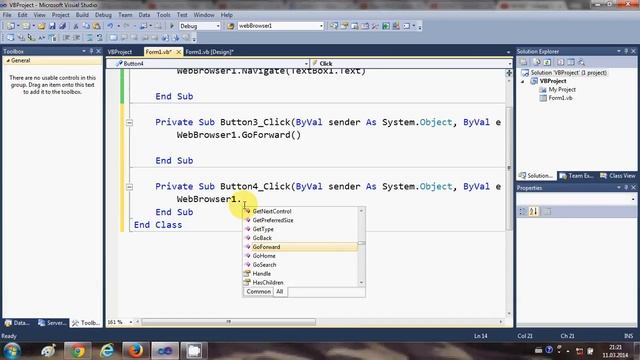Screen dimensions: 640x360
Task: Click Solution Explorer's Properties toolbar icon
Action: pyautogui.click(x=524, y=62)
